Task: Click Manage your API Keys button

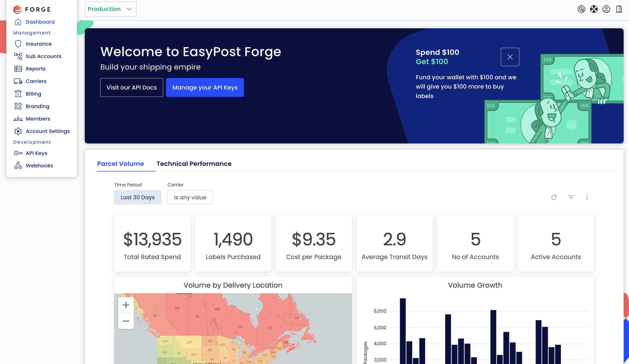Action: pos(205,87)
